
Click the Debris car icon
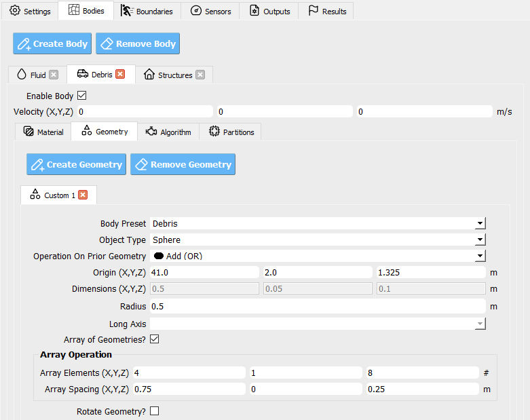click(x=83, y=74)
